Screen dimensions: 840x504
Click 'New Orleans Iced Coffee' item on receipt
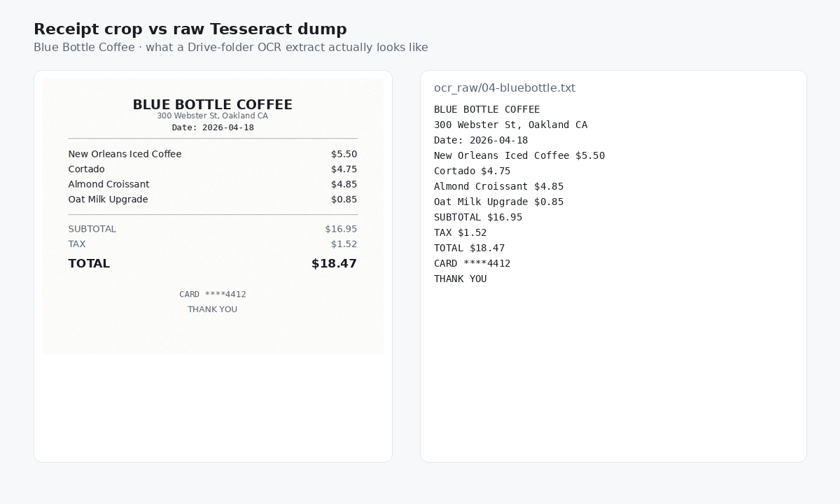tap(125, 154)
